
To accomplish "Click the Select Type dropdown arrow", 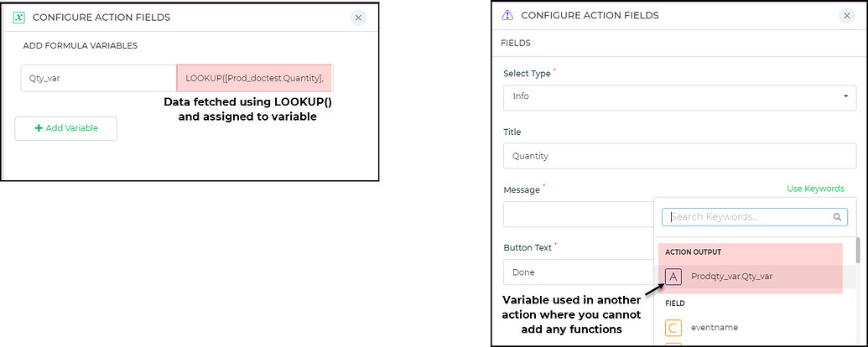I will click(x=845, y=96).
